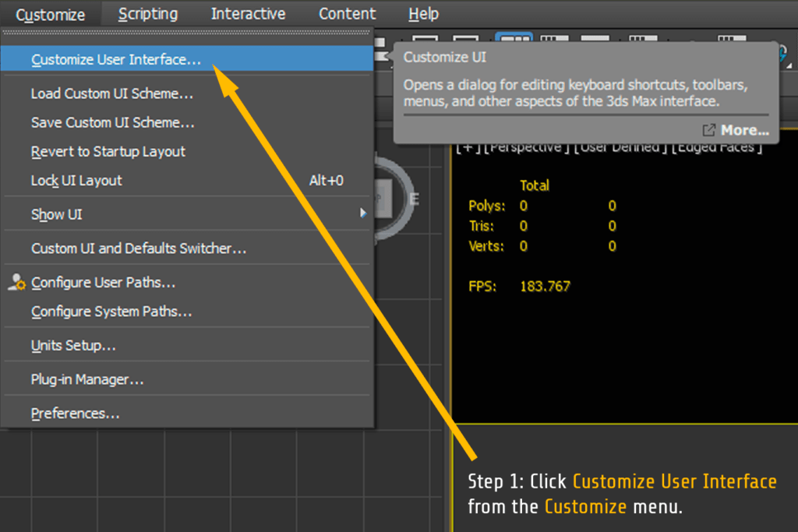Click the E compass letter on the ViewCube
798x532 pixels.
(414, 199)
